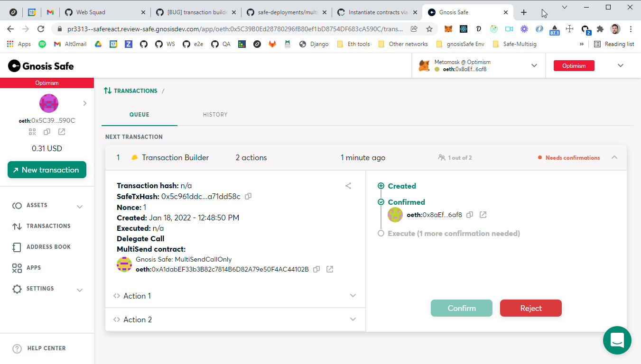
Task: Open Safe address in block explorer
Action: 62,132
